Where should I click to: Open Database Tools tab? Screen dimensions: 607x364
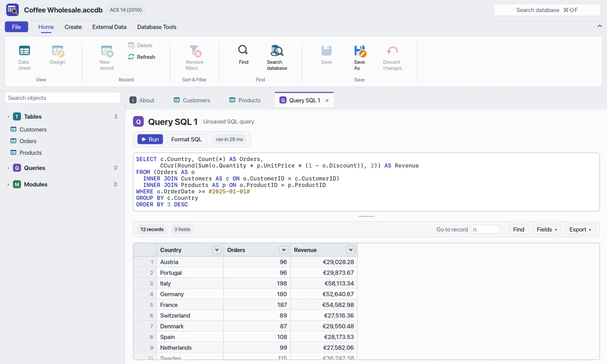coord(156,27)
